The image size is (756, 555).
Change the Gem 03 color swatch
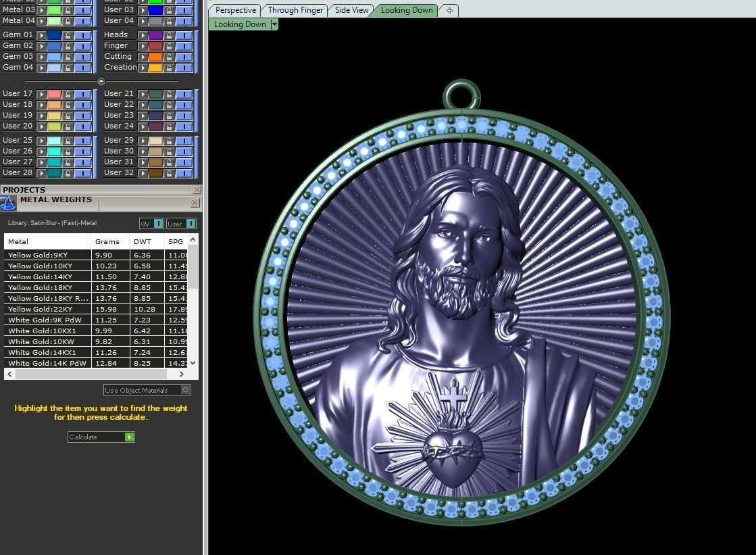(54, 57)
